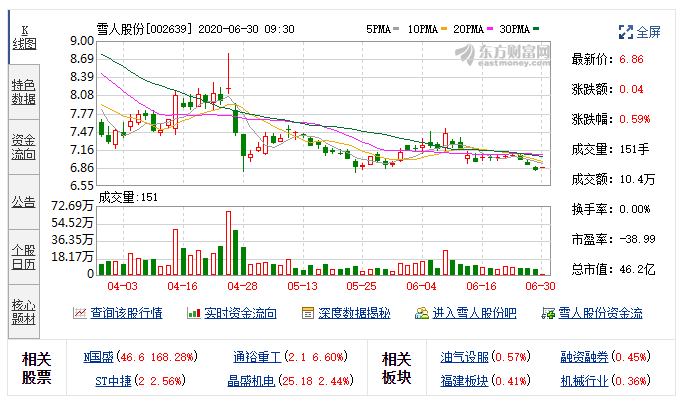
Task: Click the 05-25 date axis label
Action: click(362, 286)
